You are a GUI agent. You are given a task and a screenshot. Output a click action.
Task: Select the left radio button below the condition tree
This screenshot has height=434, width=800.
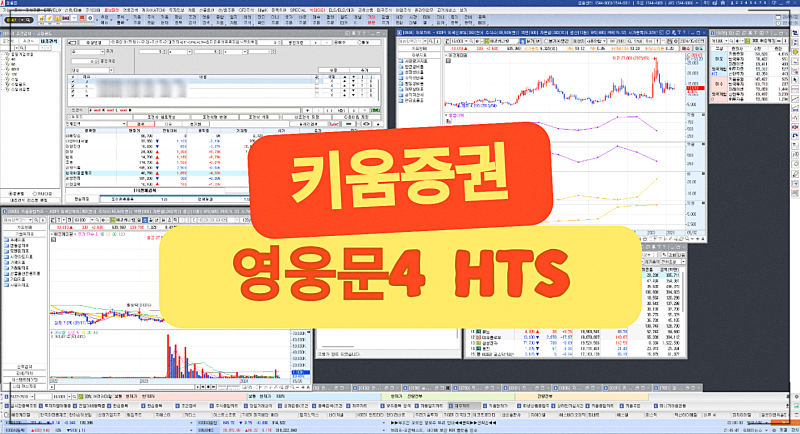[12, 194]
